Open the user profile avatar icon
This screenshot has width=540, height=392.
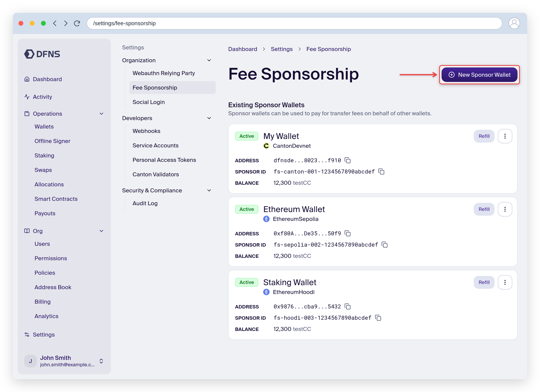coord(514,23)
